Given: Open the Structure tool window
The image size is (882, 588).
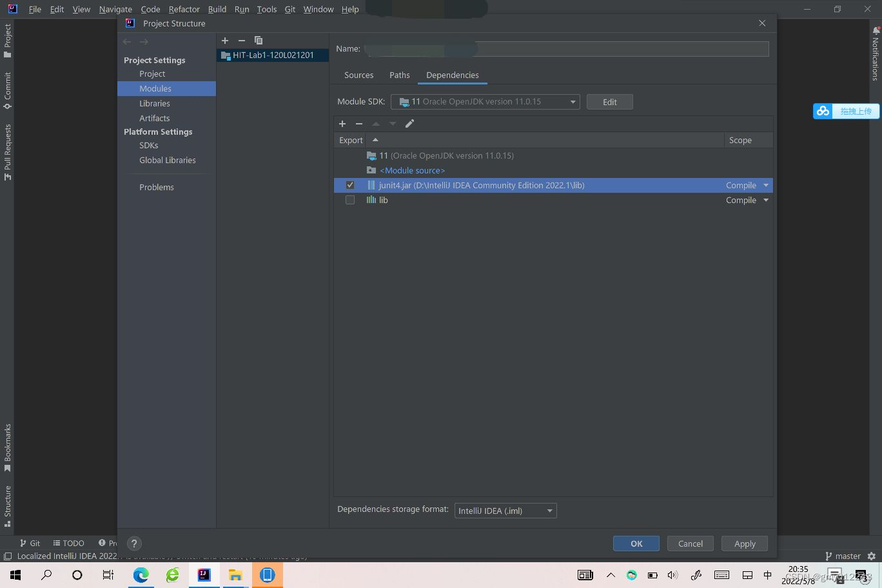Looking at the screenshot, I should click(7, 507).
